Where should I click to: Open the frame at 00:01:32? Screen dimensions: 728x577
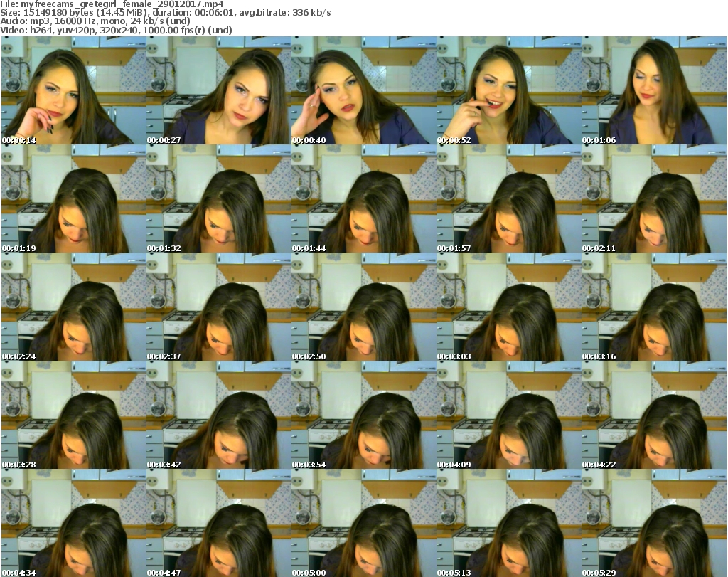[219, 198]
